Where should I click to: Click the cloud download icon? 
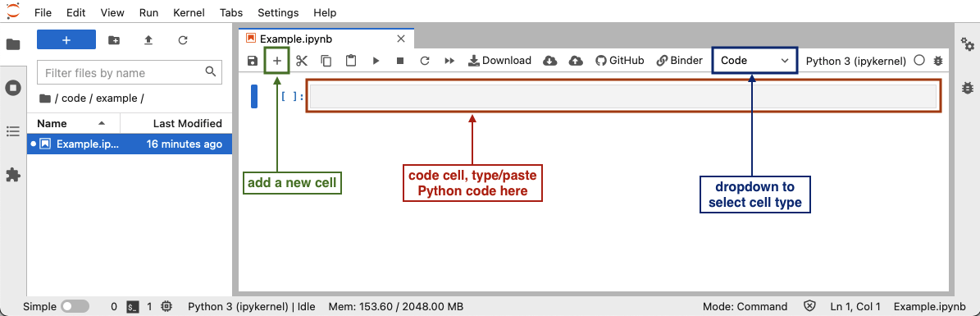pyautogui.click(x=550, y=61)
